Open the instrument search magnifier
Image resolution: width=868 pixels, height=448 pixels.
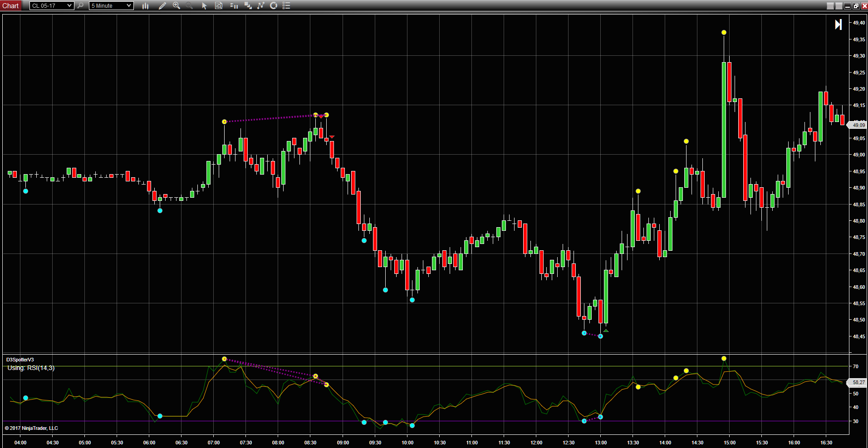80,5
